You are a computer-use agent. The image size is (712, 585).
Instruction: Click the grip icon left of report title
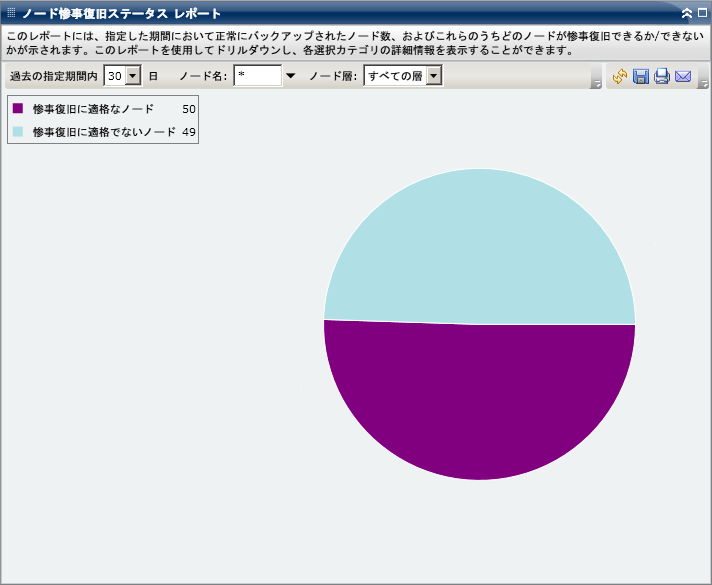(10, 14)
